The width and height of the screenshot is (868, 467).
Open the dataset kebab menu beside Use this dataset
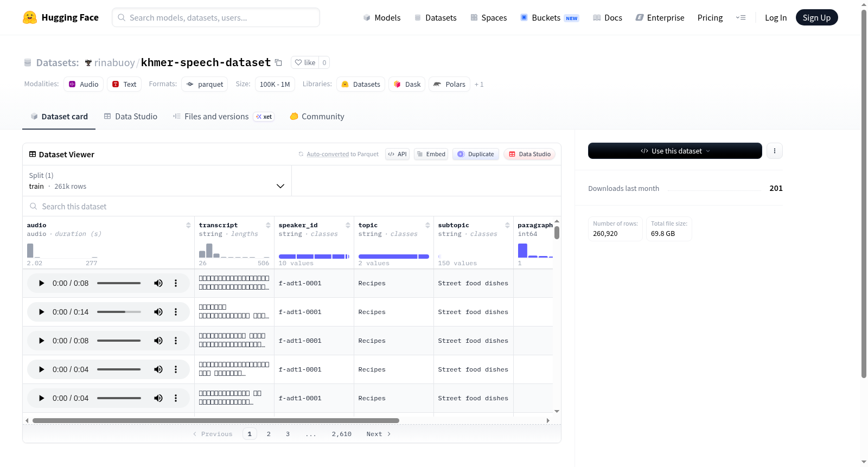[x=774, y=151]
